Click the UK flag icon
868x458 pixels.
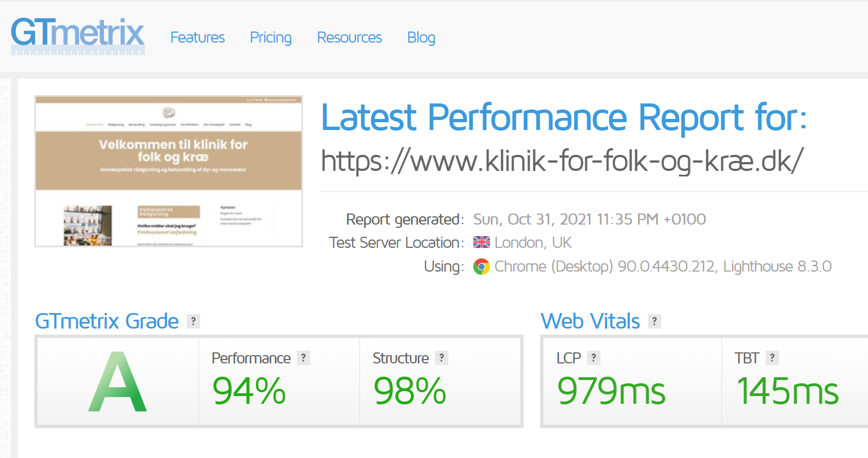point(482,242)
